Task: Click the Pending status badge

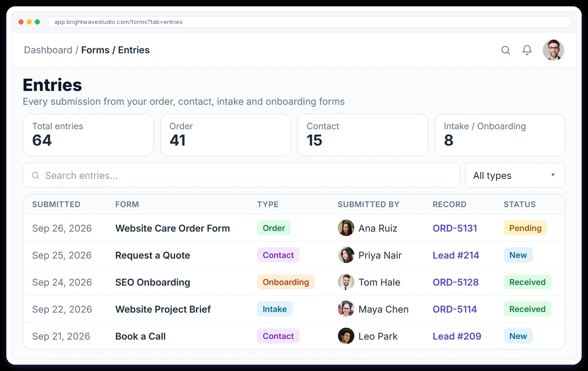Action: click(526, 228)
